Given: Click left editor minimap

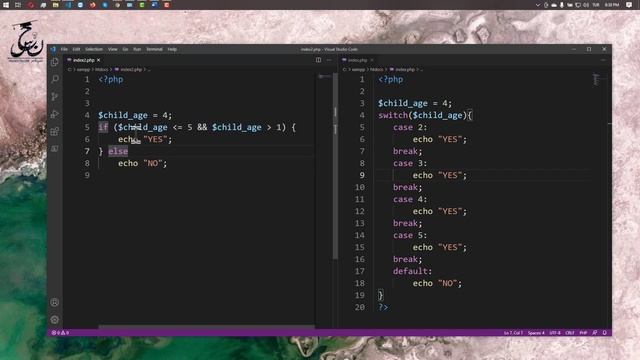Looking at the screenshot, I should [x=325, y=76].
